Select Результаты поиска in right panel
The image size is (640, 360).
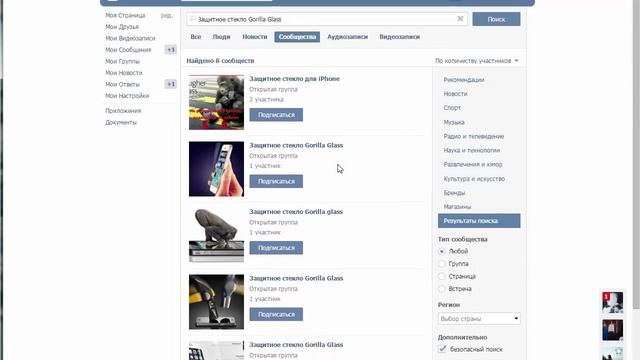point(479,221)
